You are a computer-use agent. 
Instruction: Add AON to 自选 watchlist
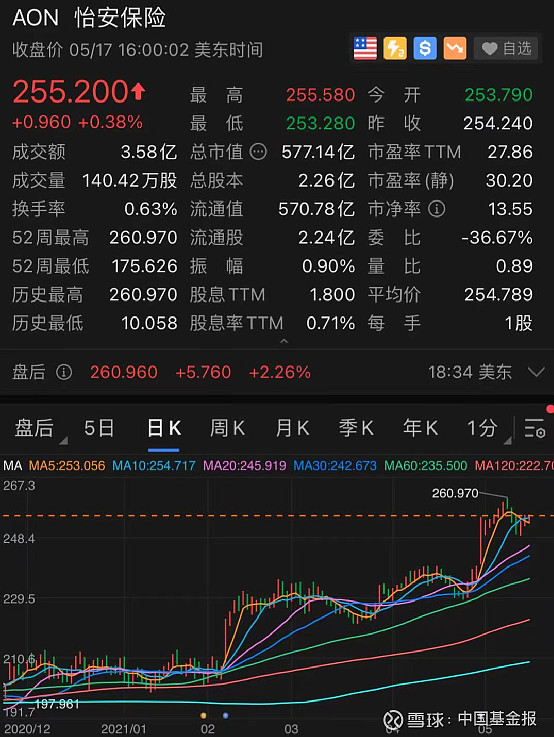507,48
